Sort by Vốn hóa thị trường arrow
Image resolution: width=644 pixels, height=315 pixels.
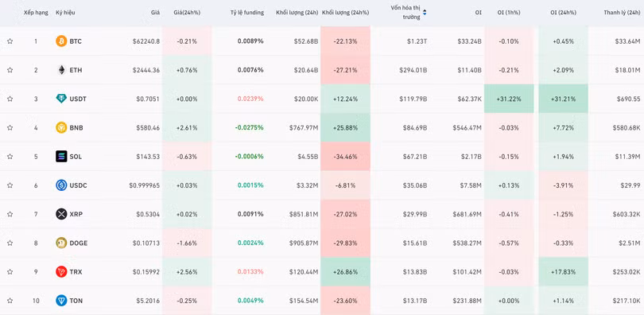click(425, 13)
